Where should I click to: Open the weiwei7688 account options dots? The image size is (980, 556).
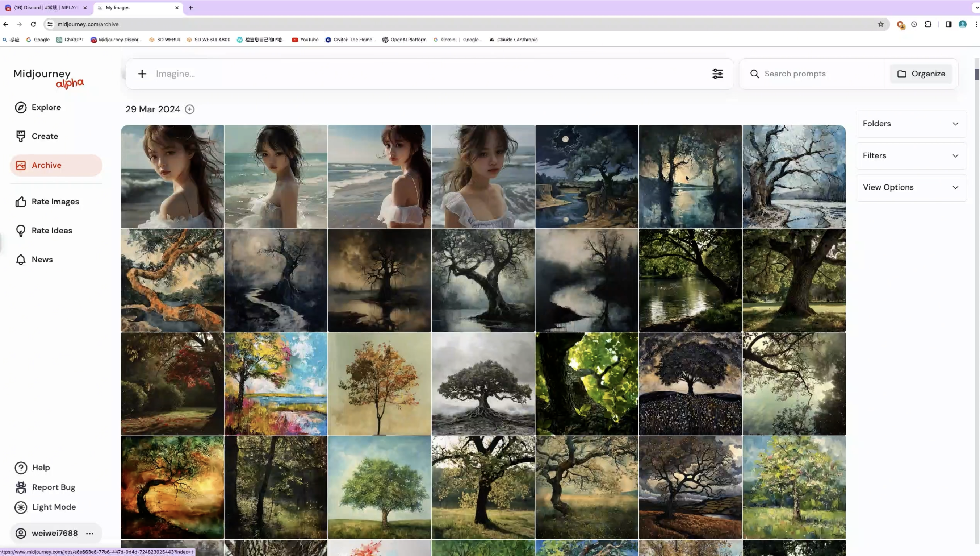90,534
